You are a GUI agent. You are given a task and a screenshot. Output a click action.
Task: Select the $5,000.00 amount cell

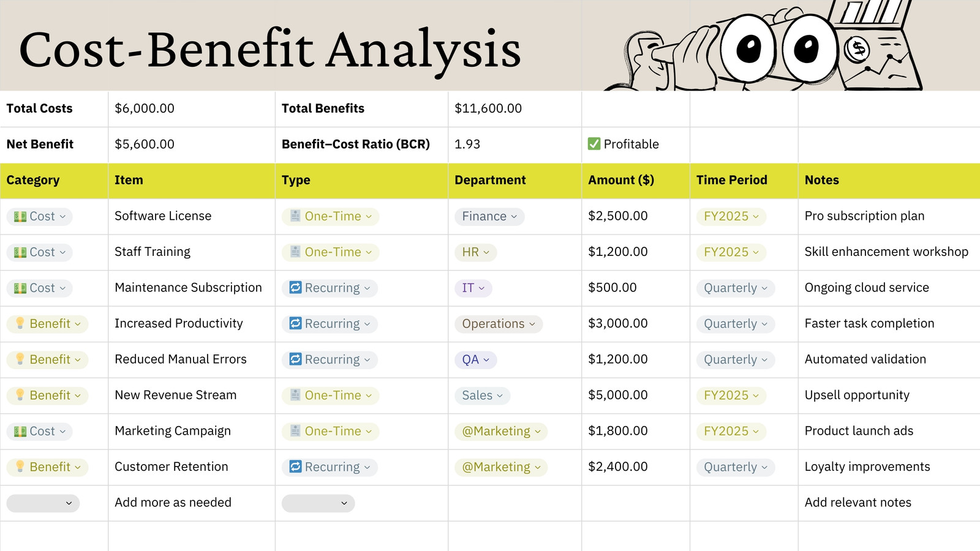636,395
